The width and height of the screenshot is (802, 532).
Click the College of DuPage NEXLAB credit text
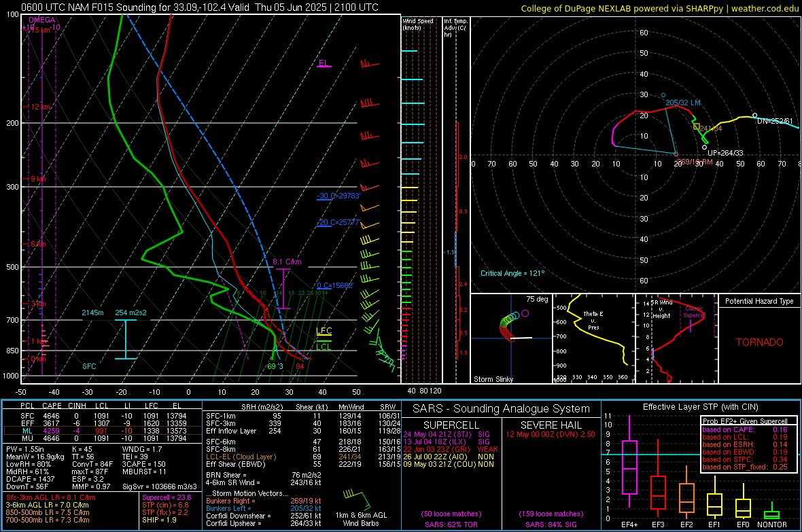[x=659, y=8]
